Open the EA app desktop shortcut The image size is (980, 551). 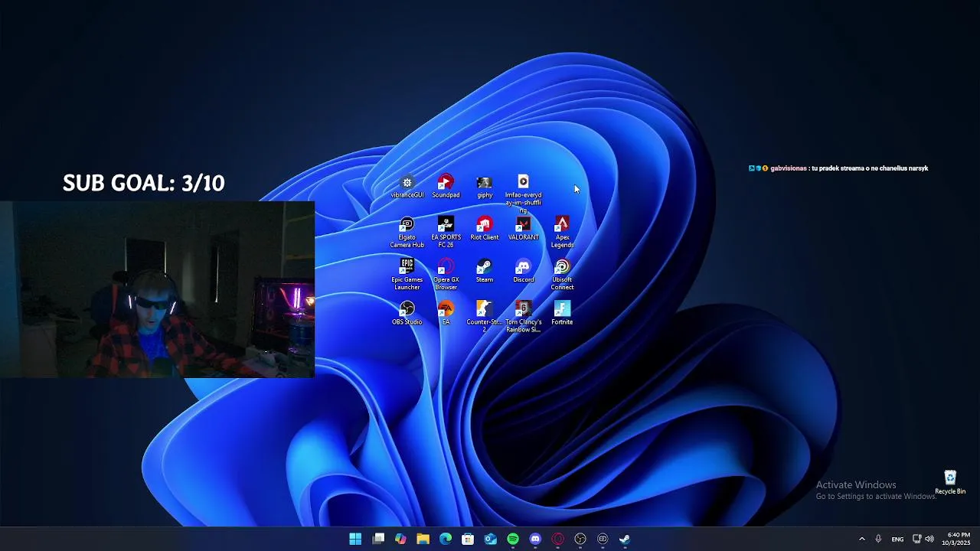[446, 313]
